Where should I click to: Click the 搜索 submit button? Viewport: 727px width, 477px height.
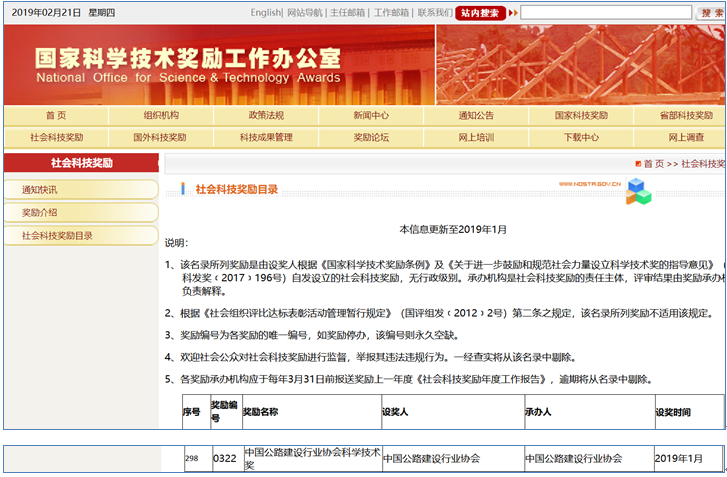[712, 13]
